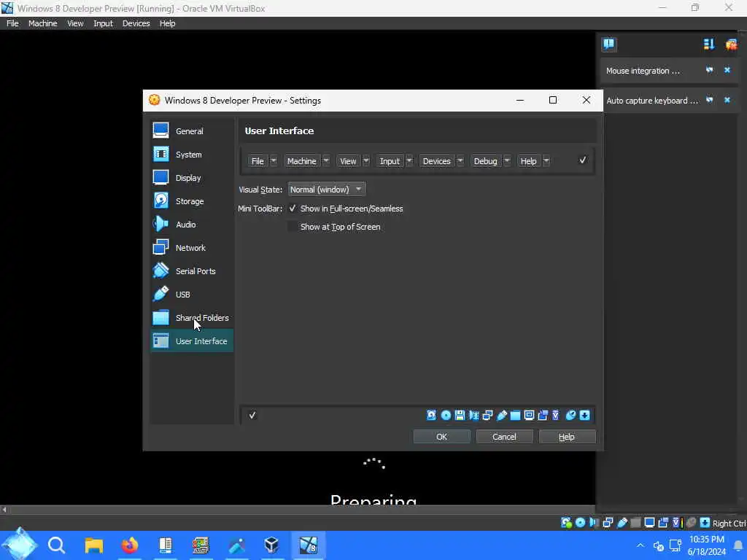Toggle the status bar enabled checkmark
This screenshot has height=560, width=747.
coord(252,415)
